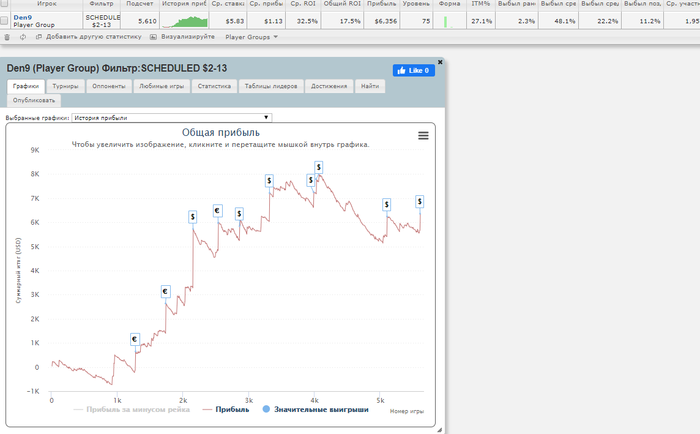
Task: Click the 27.1% ITM cell
Action: click(x=481, y=21)
